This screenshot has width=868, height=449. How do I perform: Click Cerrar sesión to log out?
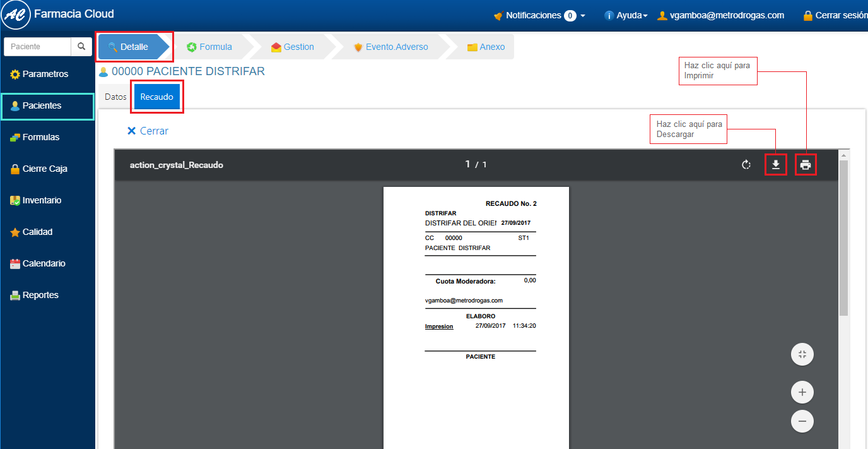(836, 15)
